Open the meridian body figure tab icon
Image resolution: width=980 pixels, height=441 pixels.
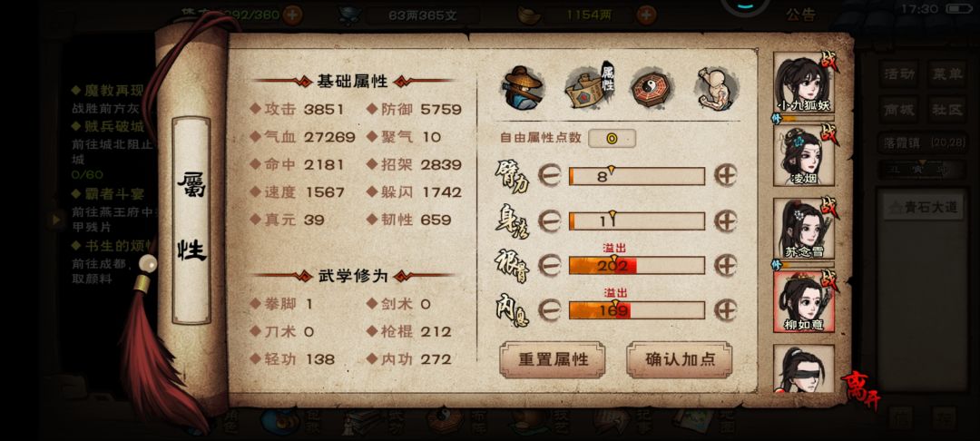718,88
